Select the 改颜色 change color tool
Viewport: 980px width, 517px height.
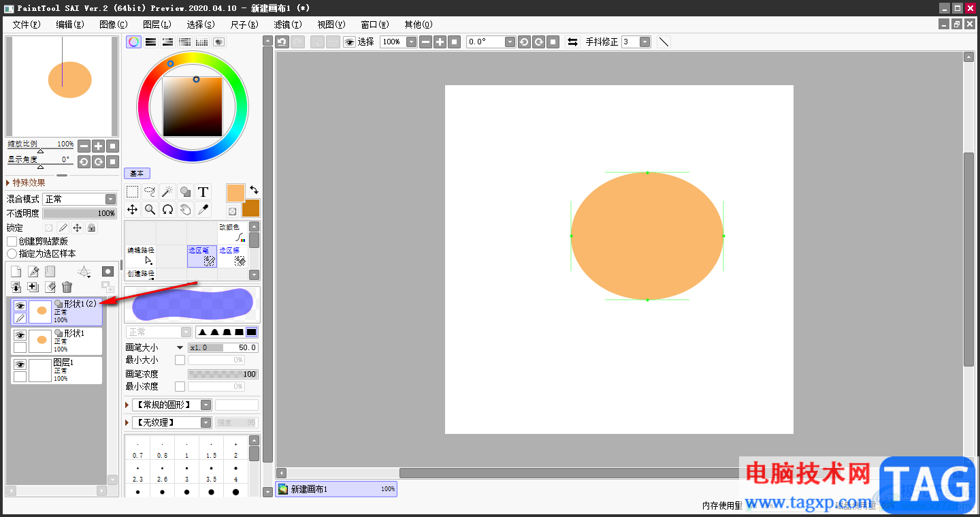pos(233,233)
